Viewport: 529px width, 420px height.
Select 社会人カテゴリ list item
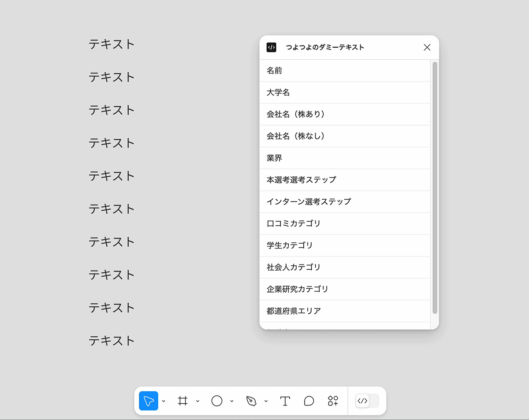pos(345,267)
